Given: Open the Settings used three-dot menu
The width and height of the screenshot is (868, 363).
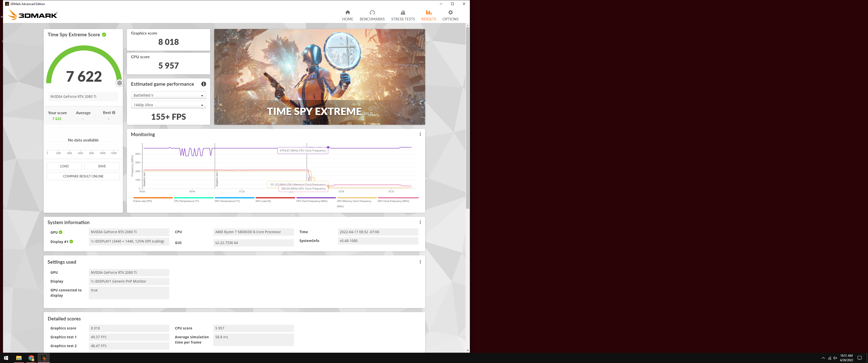Looking at the screenshot, I should point(420,262).
